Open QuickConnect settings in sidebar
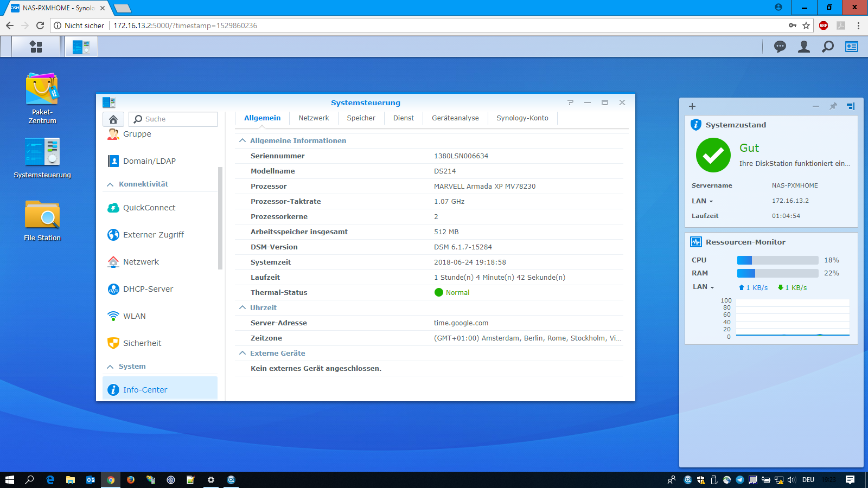This screenshot has width=868, height=488. [149, 208]
